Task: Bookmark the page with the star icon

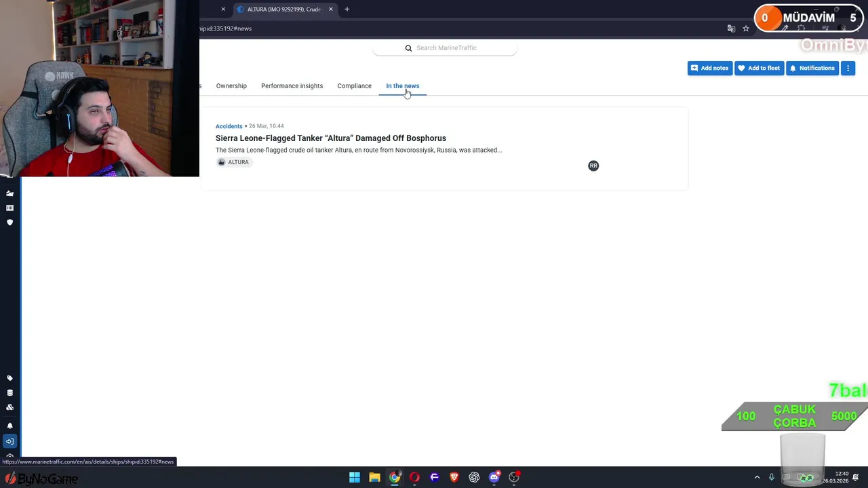Action: click(745, 28)
